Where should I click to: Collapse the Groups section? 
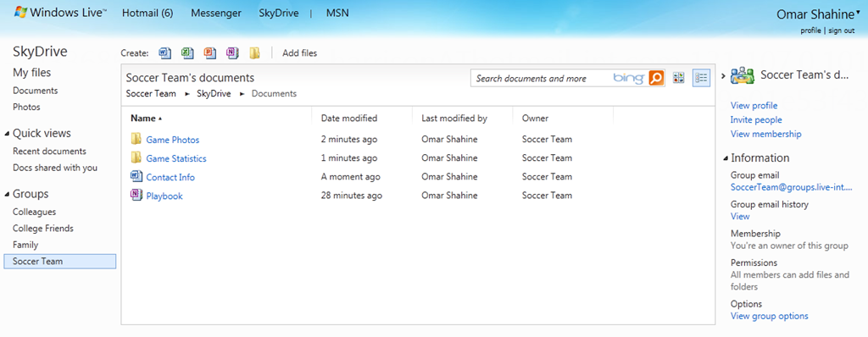coord(7,194)
